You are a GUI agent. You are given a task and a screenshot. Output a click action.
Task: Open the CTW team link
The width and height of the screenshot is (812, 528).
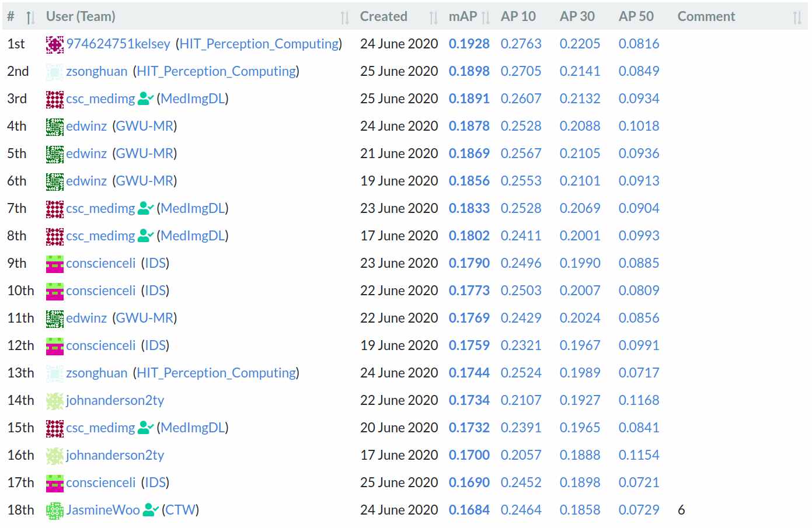click(180, 510)
